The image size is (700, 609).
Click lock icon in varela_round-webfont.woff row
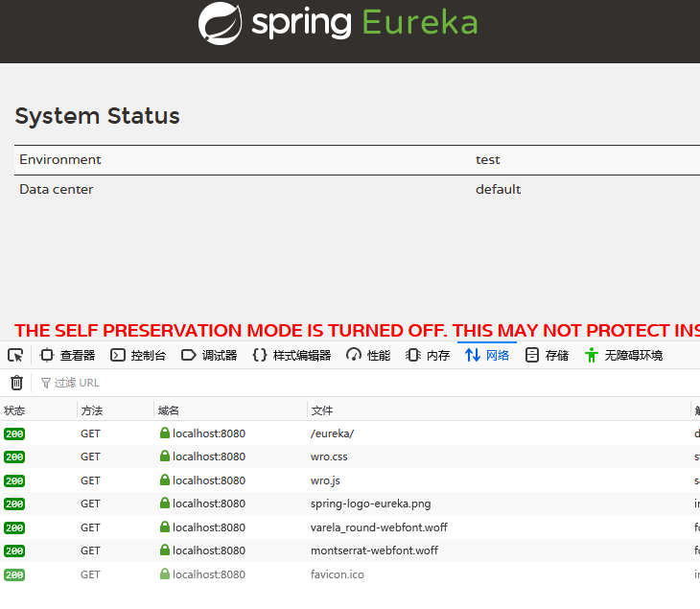pos(165,527)
